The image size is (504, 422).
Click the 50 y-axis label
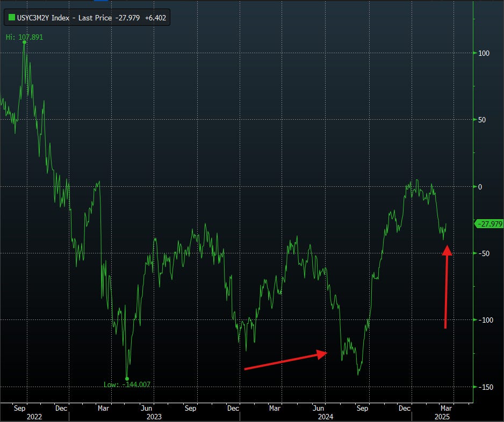482,120
